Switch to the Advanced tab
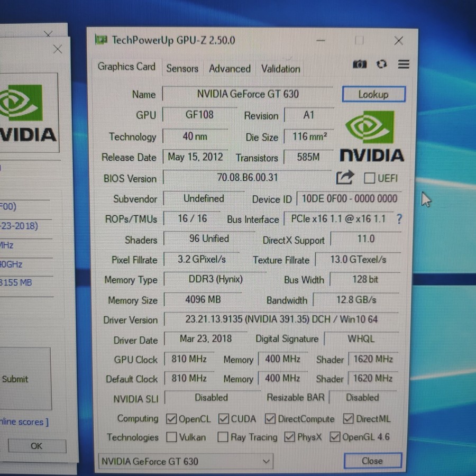476x476 pixels. pos(230,69)
